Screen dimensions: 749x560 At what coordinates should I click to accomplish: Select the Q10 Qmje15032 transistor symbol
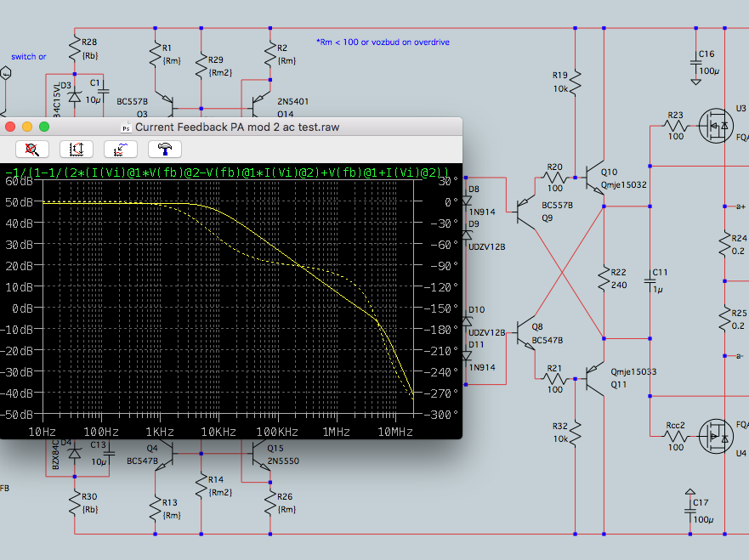pos(595,178)
